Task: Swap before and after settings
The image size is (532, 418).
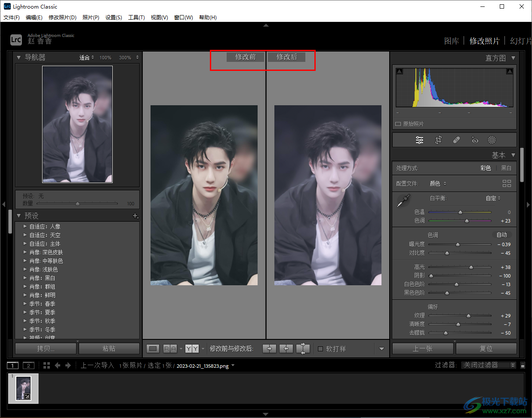Action: click(303, 348)
